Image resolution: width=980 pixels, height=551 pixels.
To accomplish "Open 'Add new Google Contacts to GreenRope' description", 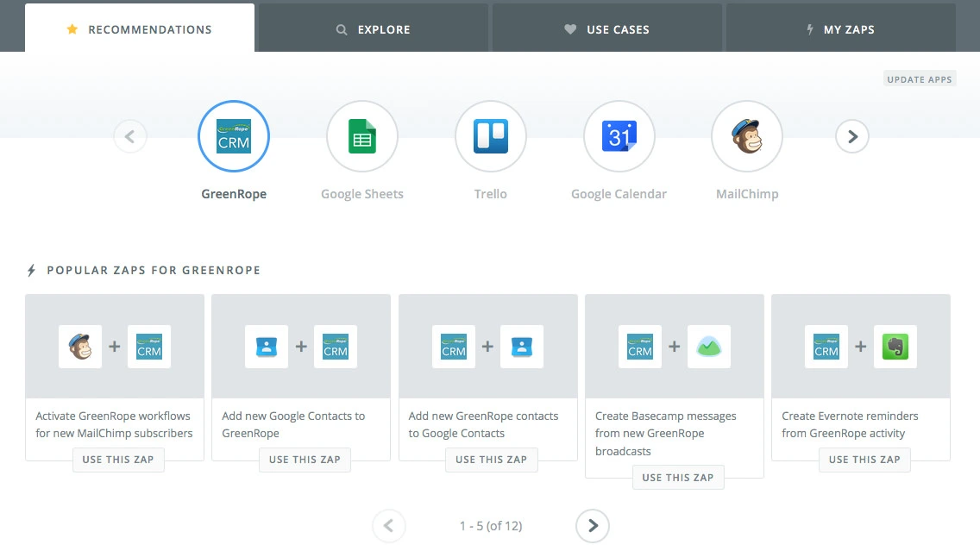I will coord(293,425).
